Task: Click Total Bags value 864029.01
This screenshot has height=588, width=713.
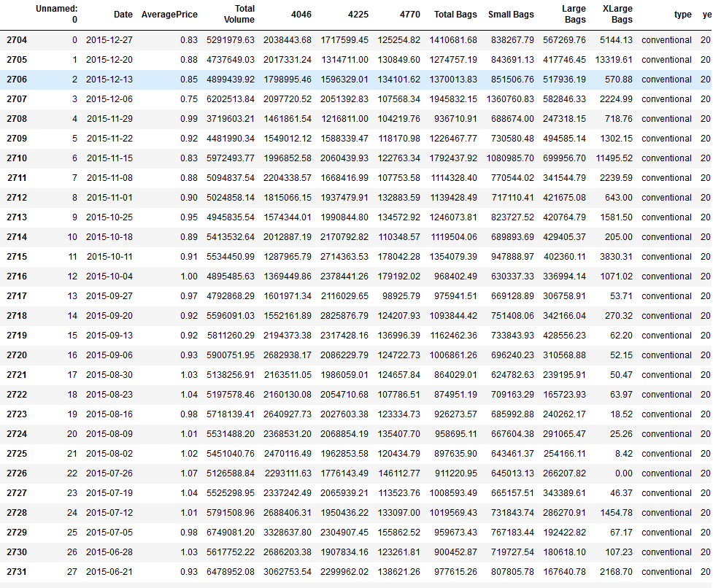Action: [455, 375]
